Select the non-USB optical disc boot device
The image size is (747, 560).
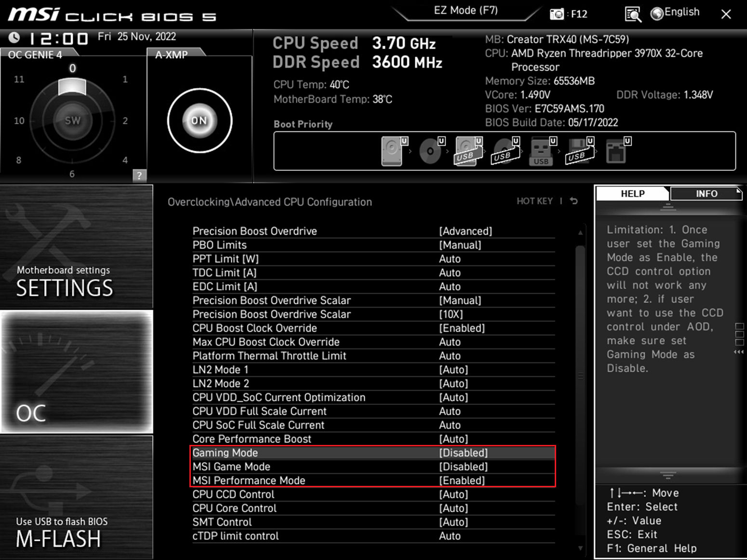click(x=430, y=151)
